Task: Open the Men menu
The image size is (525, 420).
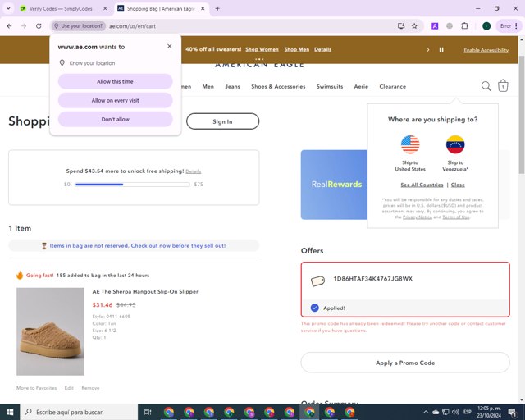Action: point(208,86)
